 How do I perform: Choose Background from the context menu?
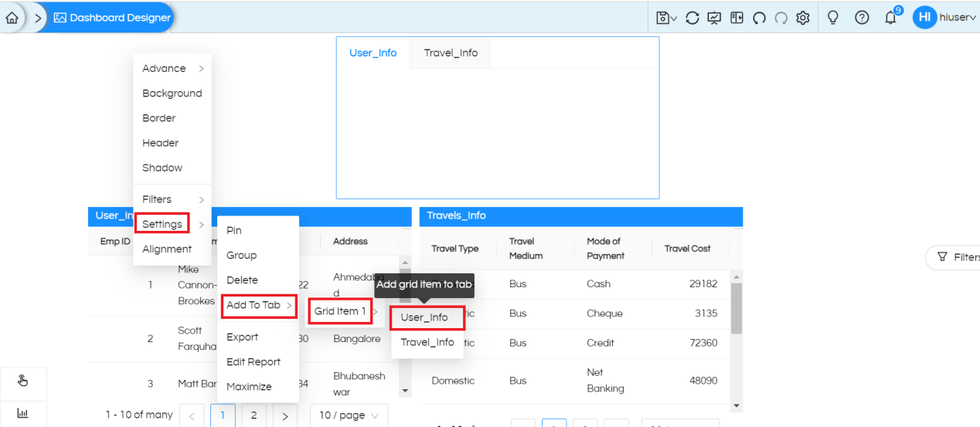pos(172,93)
